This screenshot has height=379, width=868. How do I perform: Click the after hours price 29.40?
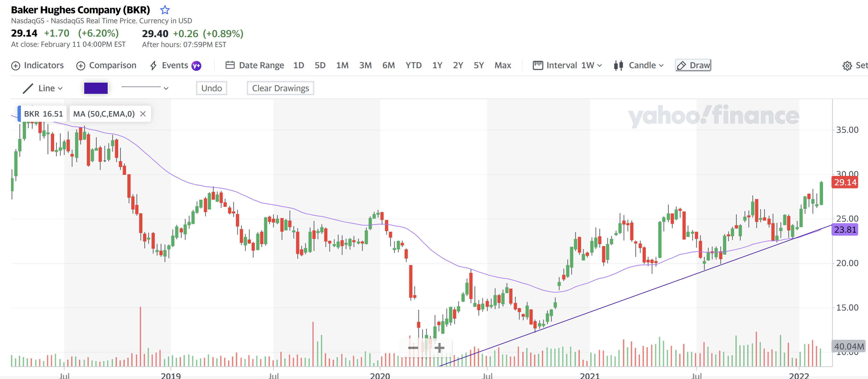(155, 34)
